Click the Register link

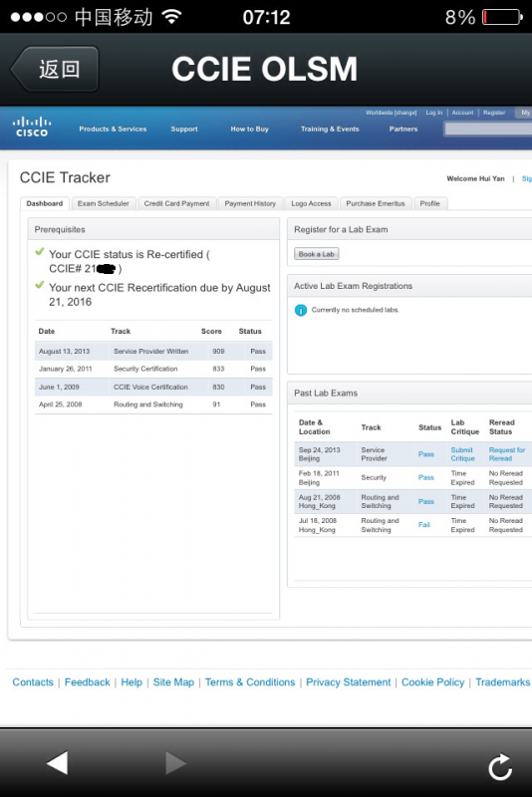[x=494, y=113]
